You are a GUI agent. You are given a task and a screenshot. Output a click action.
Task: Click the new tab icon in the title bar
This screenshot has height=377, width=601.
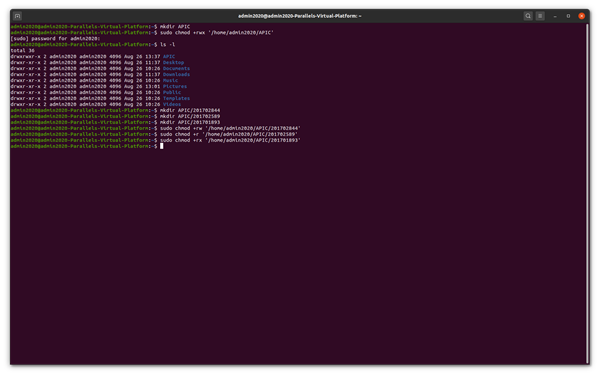coord(17,16)
